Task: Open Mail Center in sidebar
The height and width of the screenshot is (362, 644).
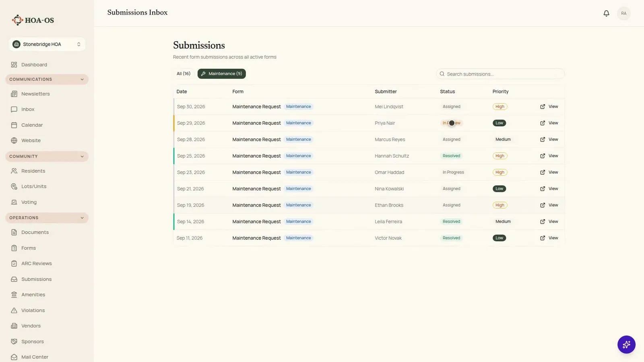Action: pos(47,357)
